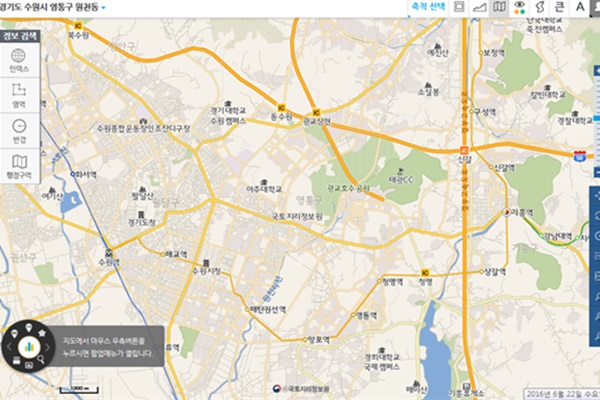Click the 망포역 station label

pos(318,340)
